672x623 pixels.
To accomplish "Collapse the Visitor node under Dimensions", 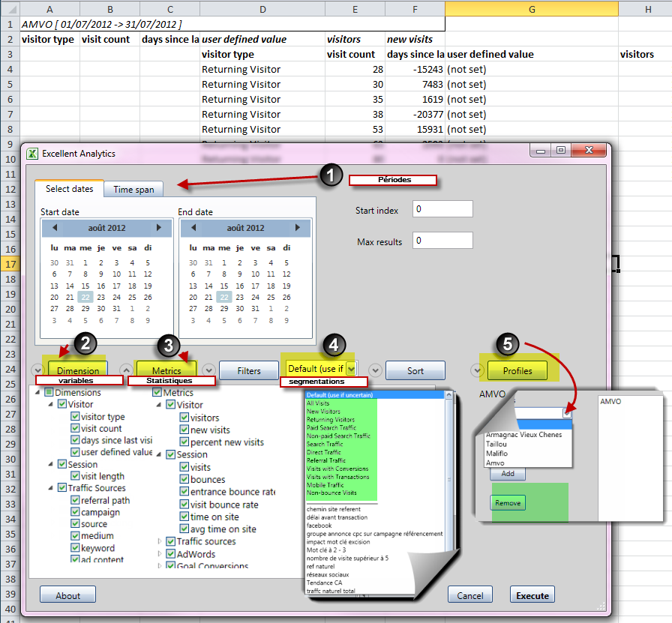I will pos(50,404).
